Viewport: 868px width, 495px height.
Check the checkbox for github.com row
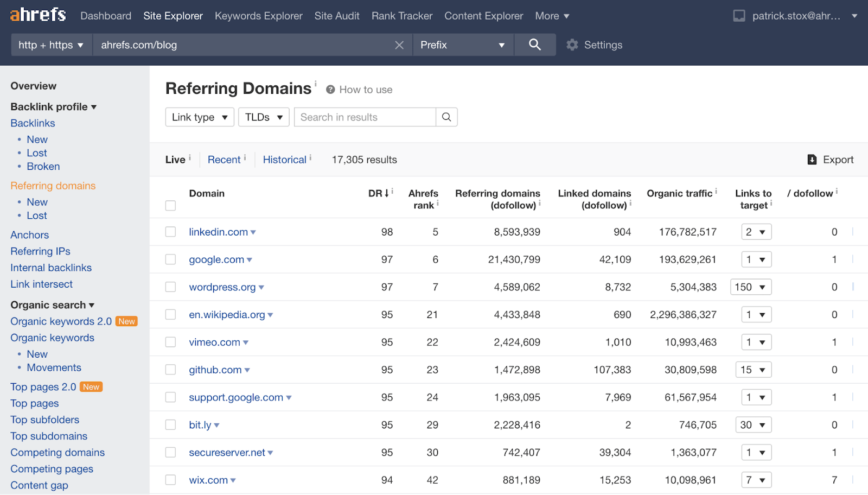[x=170, y=370]
